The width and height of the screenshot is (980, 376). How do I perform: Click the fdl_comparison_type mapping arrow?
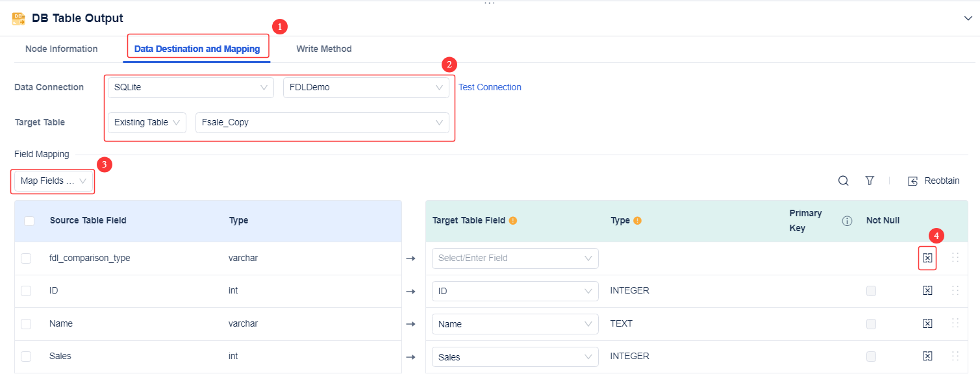click(410, 258)
